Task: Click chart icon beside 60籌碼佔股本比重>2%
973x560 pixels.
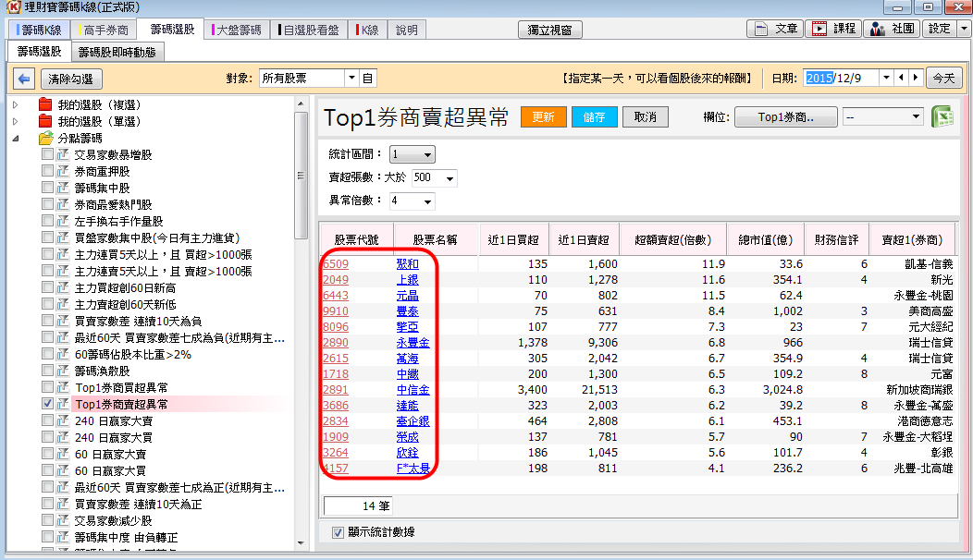Action: [63, 354]
